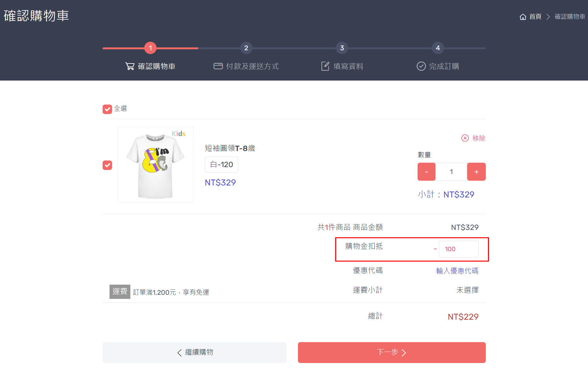
Task: Click the 優惠代碼 label
Action: [368, 270]
